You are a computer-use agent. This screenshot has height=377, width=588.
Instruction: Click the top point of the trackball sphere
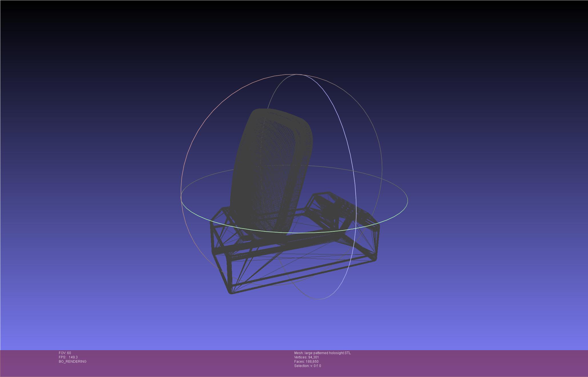click(x=297, y=75)
